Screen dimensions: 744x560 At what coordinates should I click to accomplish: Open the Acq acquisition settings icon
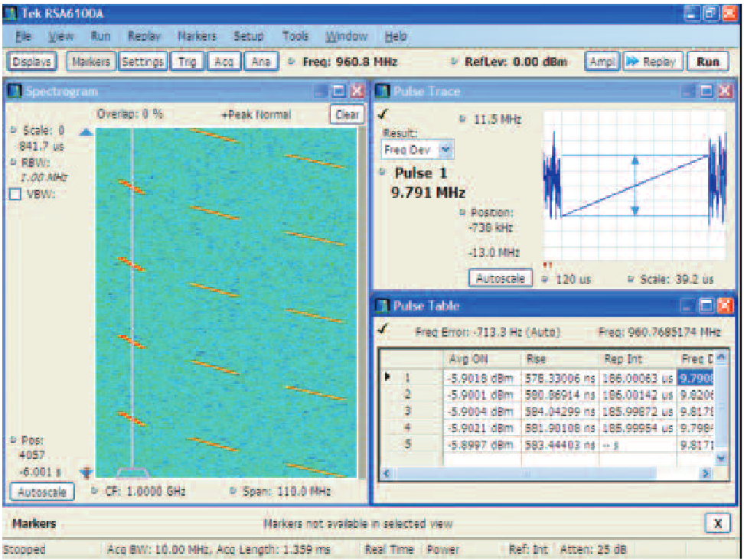(223, 63)
